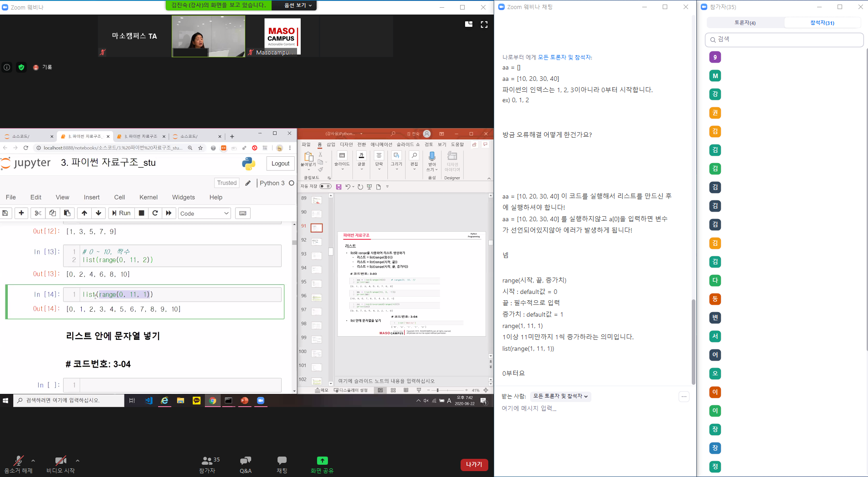The width and height of the screenshot is (868, 477).
Task: Unmute microphone in Zoom toolbar
Action: coord(18,461)
